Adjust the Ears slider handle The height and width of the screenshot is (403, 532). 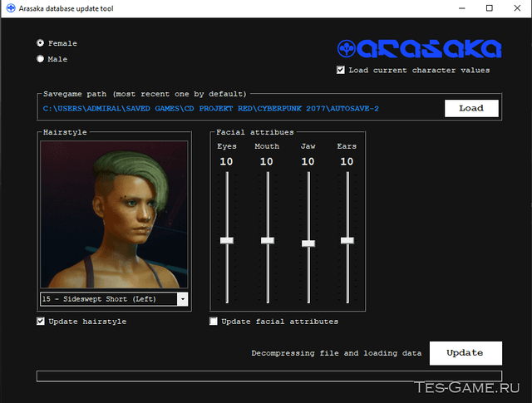(x=347, y=240)
